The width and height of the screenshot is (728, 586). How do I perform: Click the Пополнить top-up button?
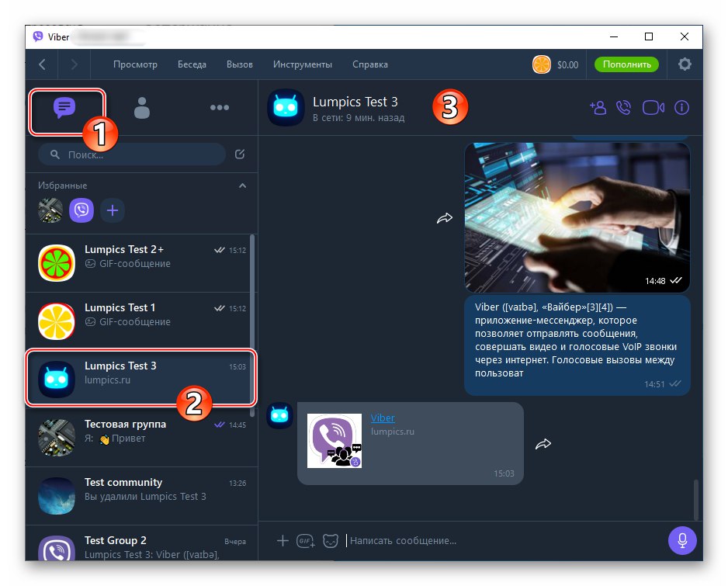(x=627, y=64)
